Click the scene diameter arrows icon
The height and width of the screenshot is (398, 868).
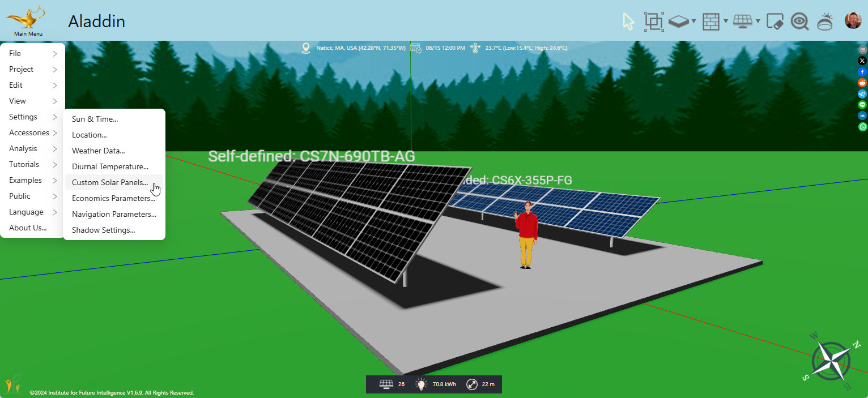click(472, 384)
